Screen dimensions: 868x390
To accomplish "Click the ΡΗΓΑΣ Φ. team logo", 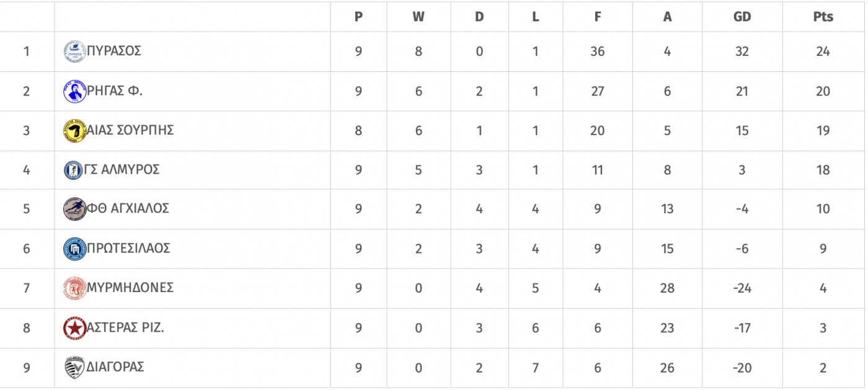I will (74, 91).
